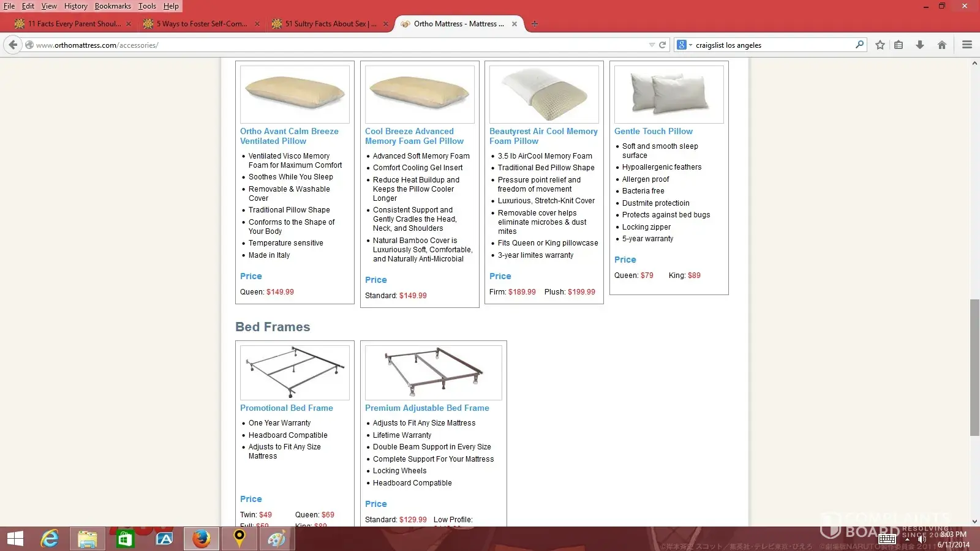980x551 pixels.
Task: Click the 'Lifetime Warranty' bullet text
Action: (402, 435)
